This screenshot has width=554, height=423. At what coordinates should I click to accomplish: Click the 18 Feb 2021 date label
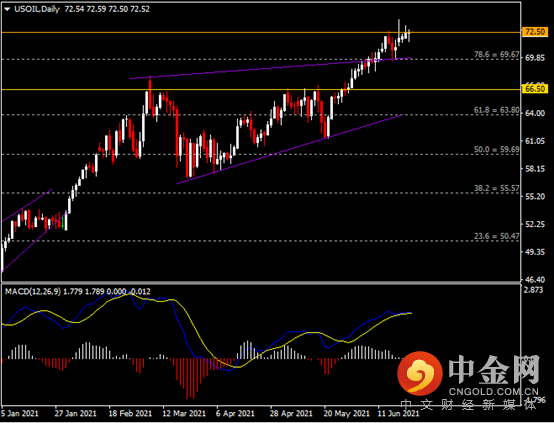tap(131, 413)
